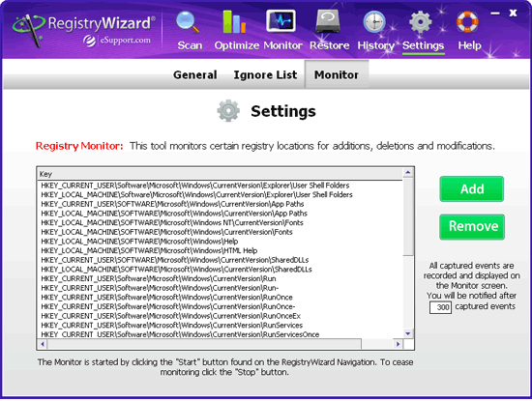This screenshot has height=401, width=532.
Task: Click the horizontal scrollbar thumb
Action: [204, 344]
